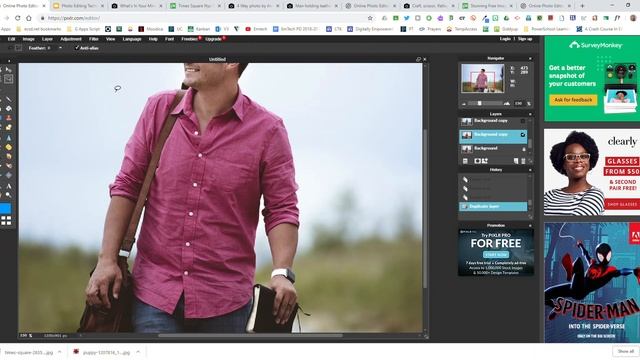Click Ask for feedback in SurveyMonkey ad
The height and width of the screenshot is (360, 640).
[573, 100]
